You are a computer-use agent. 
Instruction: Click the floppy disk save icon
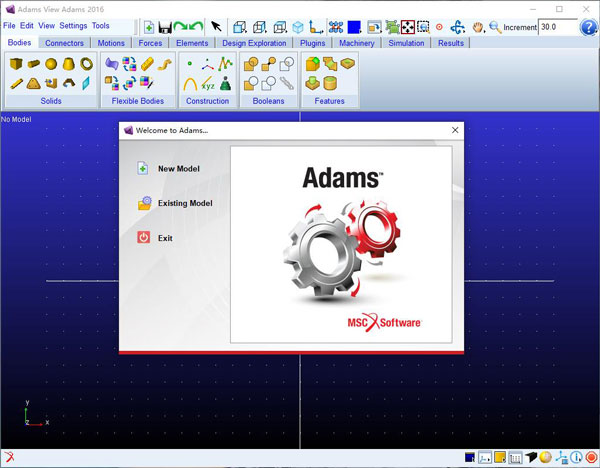[165, 28]
